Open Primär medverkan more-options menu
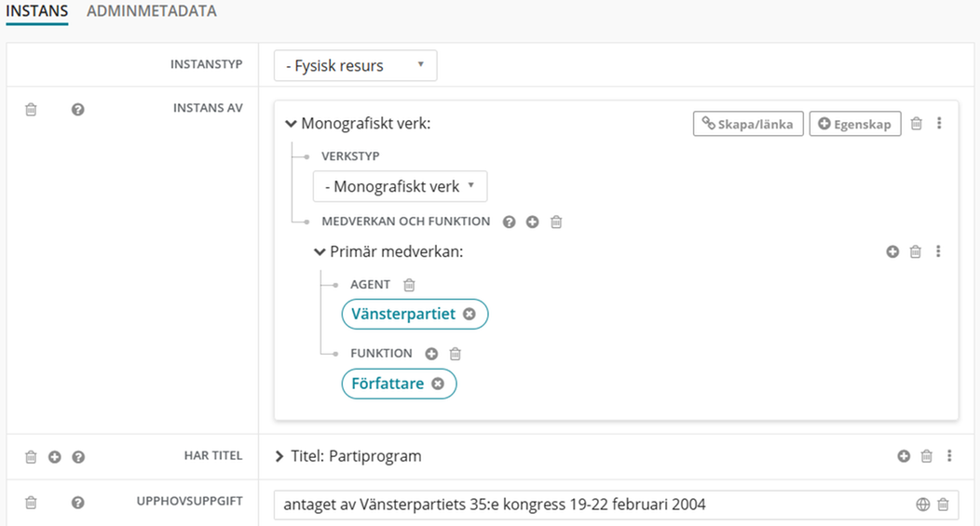 tap(938, 251)
